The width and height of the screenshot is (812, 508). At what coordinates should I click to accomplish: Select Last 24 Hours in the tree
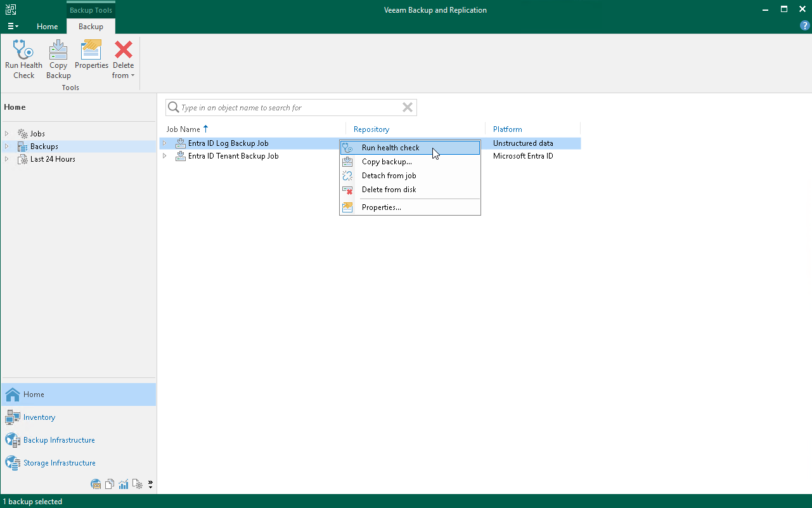click(53, 159)
